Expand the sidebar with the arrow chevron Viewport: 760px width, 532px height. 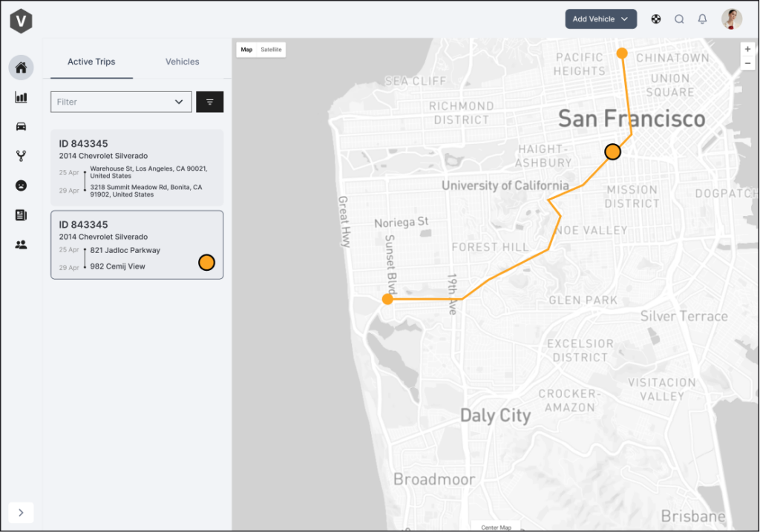[21, 512]
